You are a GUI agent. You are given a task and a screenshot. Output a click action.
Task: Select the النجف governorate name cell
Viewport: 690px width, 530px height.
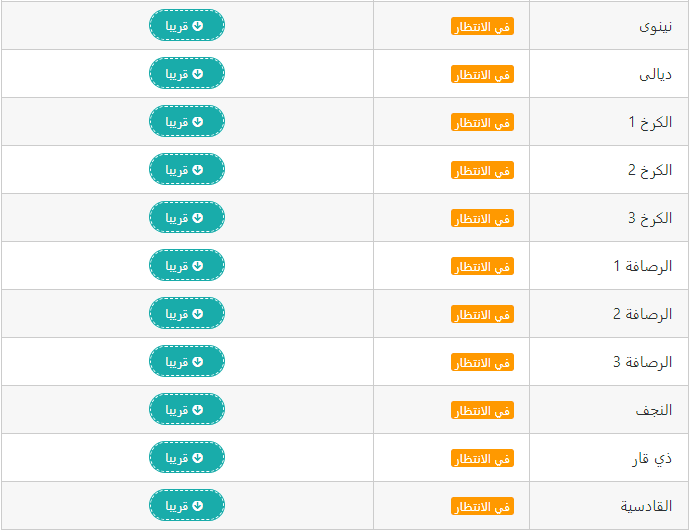pos(609,410)
